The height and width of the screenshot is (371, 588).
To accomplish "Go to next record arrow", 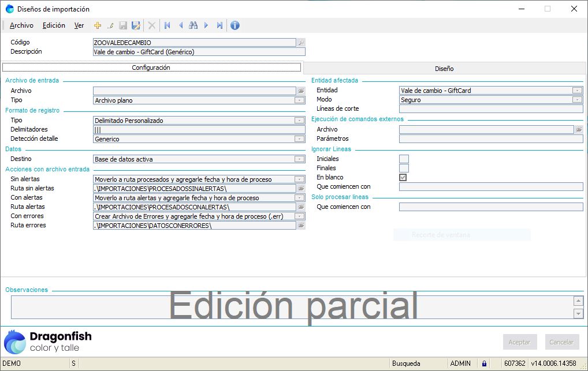I will click(x=206, y=25).
